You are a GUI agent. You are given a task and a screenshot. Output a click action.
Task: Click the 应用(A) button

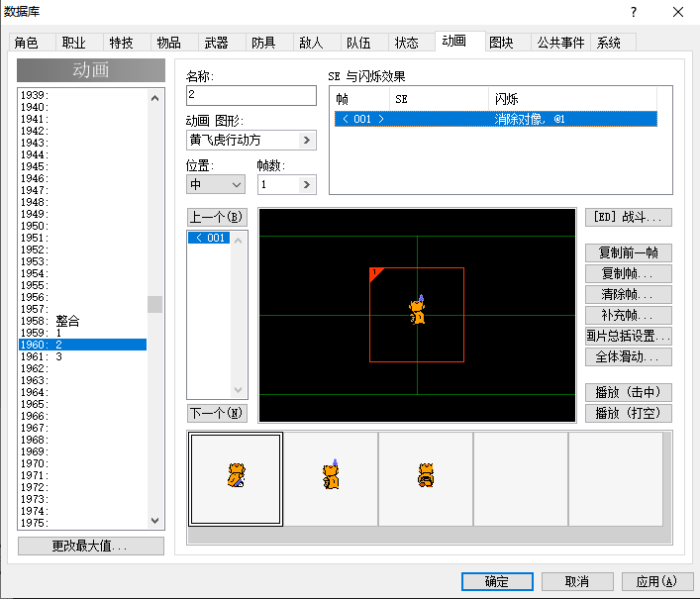pyautogui.click(x=656, y=581)
